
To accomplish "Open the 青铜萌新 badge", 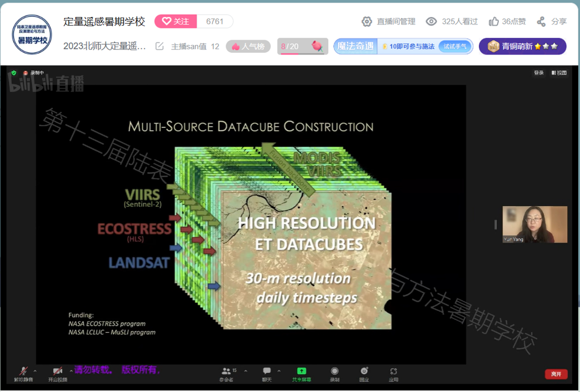I will pos(522,47).
